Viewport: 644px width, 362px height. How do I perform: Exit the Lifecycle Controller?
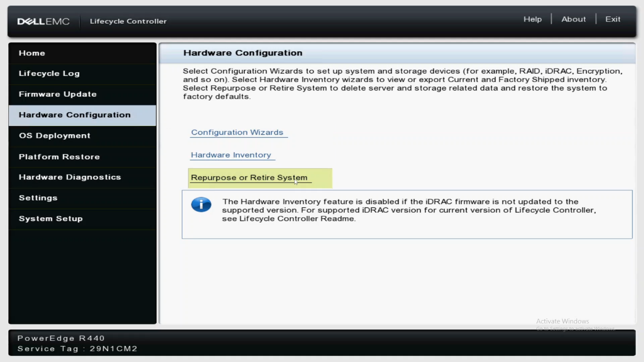point(612,19)
